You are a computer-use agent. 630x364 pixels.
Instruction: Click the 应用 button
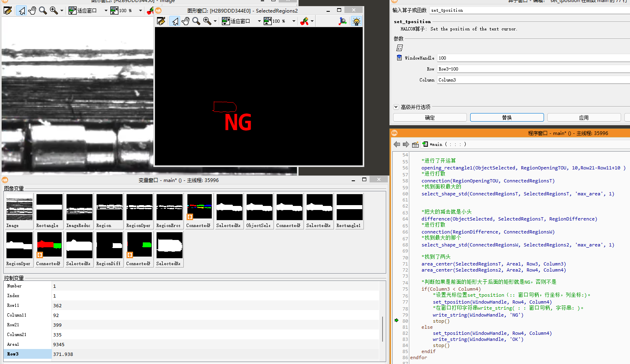(x=584, y=118)
